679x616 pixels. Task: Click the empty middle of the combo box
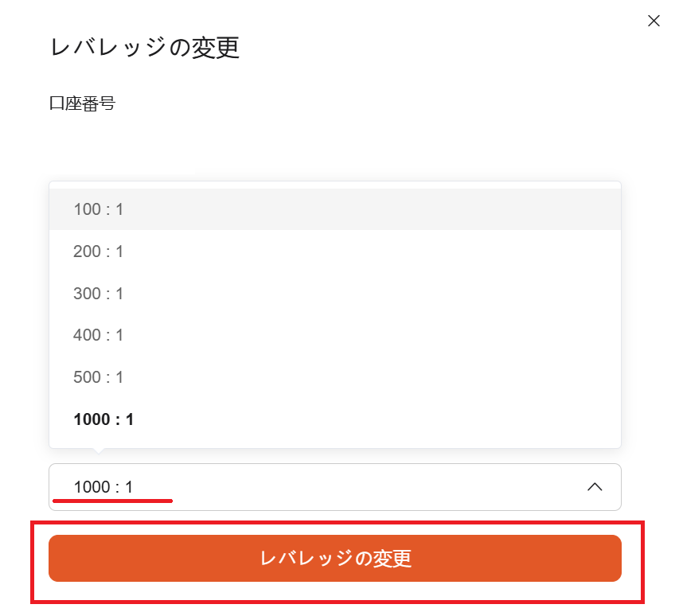[358, 486]
